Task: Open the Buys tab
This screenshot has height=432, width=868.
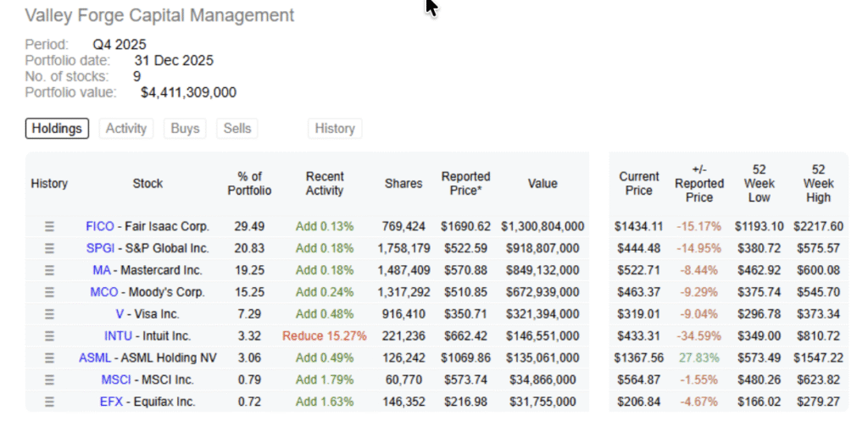Action: [185, 129]
